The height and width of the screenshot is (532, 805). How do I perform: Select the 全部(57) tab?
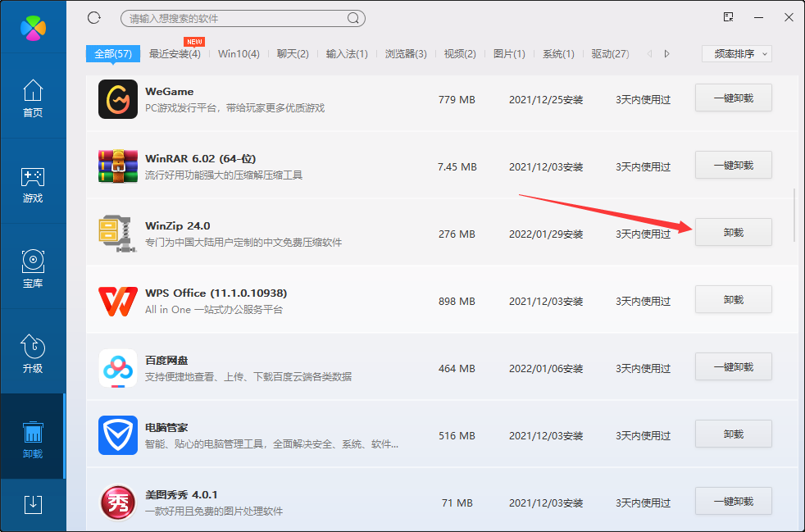(113, 54)
